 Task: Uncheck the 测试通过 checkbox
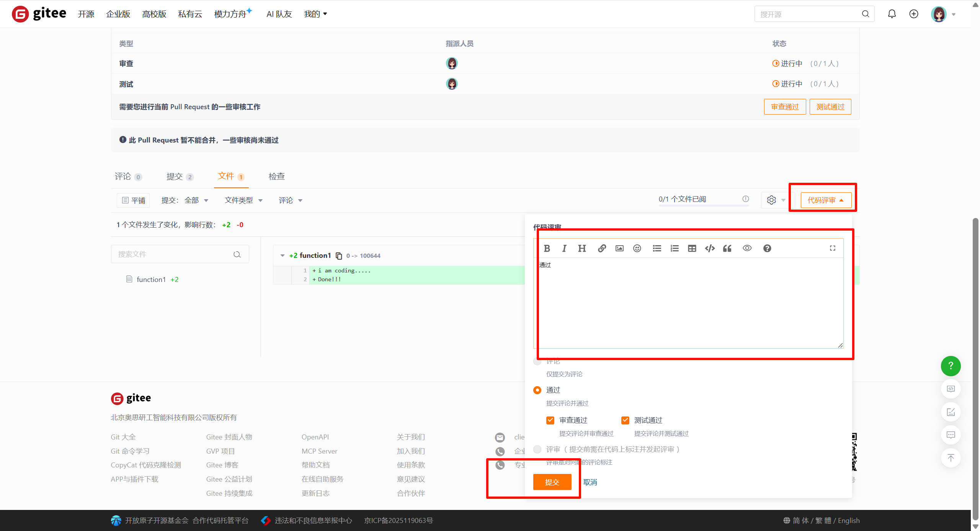point(625,420)
